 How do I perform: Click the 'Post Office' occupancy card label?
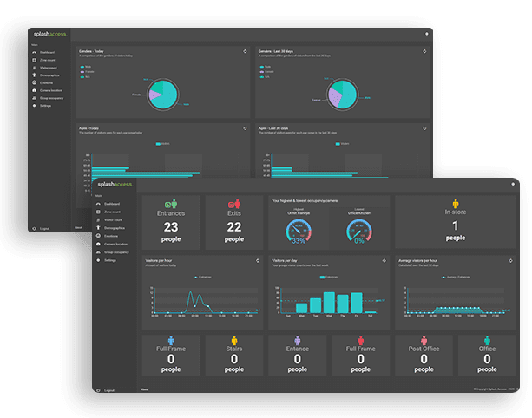(424, 349)
